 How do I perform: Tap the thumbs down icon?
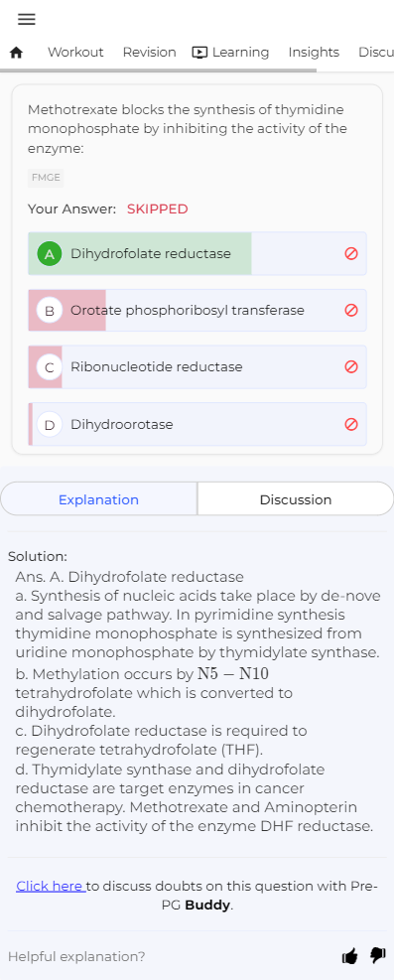[x=378, y=955]
